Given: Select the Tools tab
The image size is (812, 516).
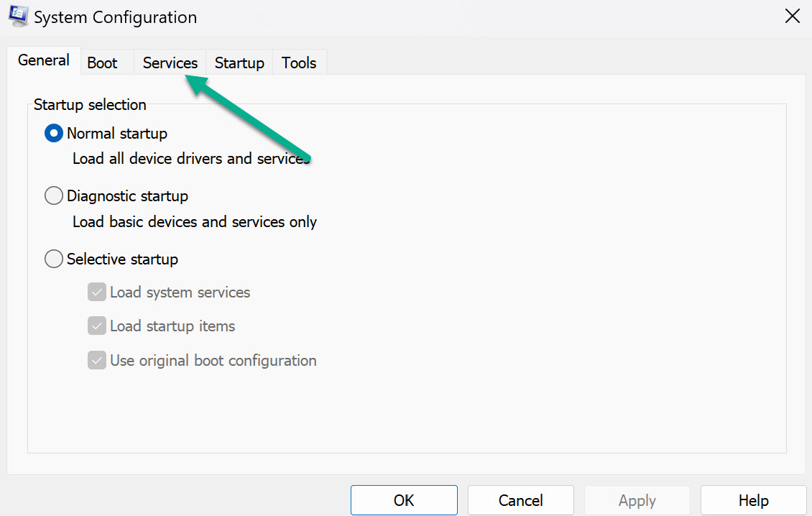Looking at the screenshot, I should (299, 63).
